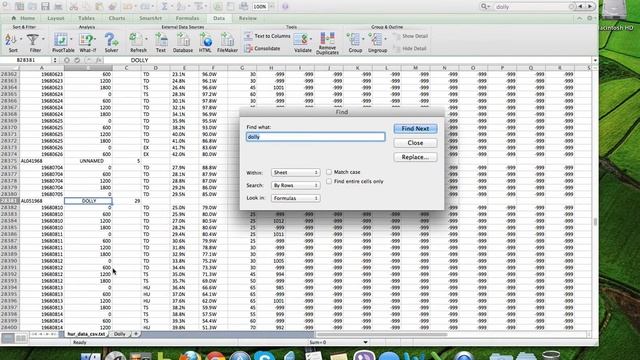This screenshot has width=640, height=360.
Task: Add a new sheet with plus tab
Action: click(136, 334)
